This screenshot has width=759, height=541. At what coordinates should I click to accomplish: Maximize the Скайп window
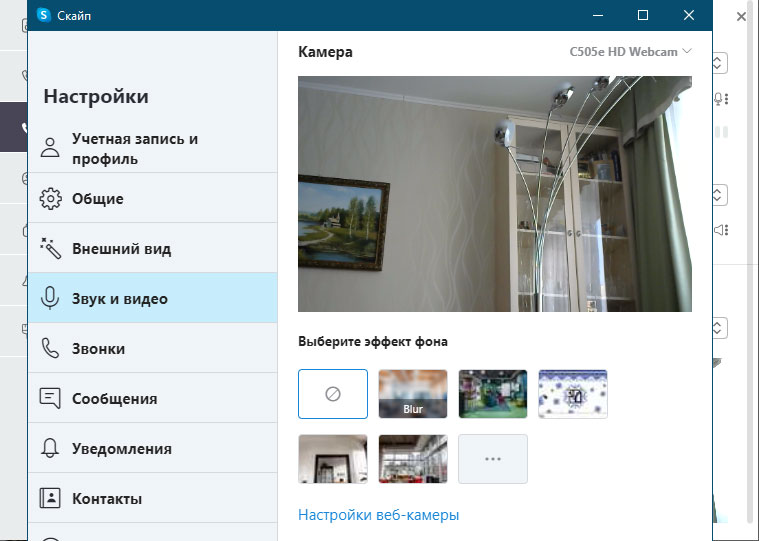(643, 15)
